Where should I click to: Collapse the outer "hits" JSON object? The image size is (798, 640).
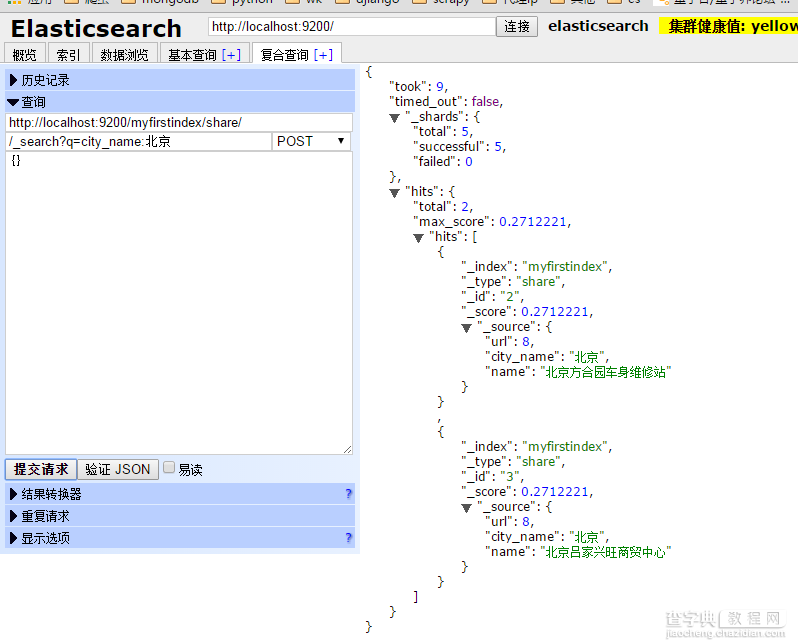tap(394, 193)
